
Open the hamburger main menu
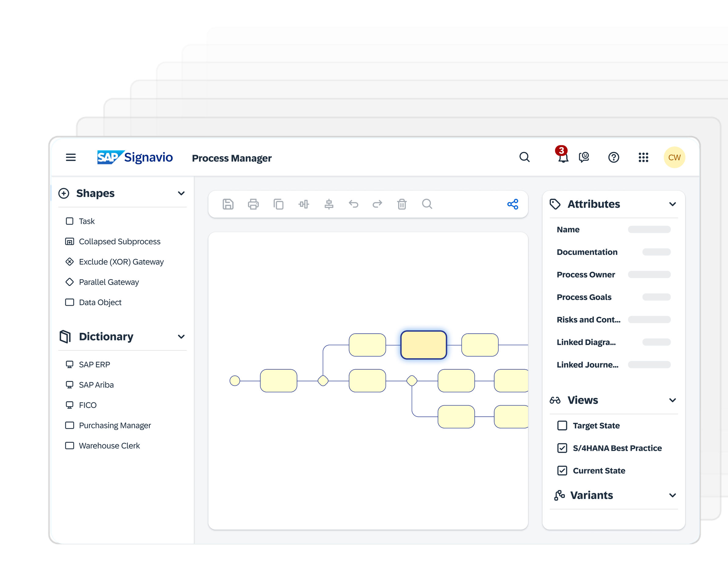pyautogui.click(x=71, y=157)
